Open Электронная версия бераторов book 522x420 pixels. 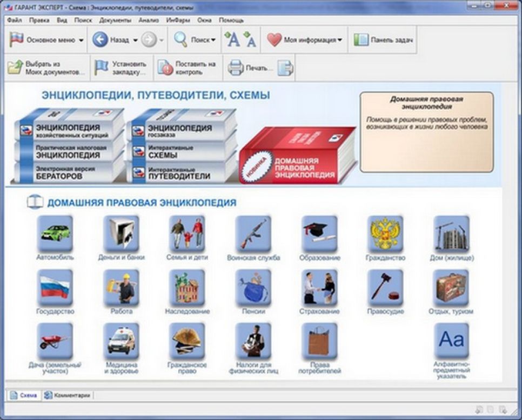click(x=66, y=173)
